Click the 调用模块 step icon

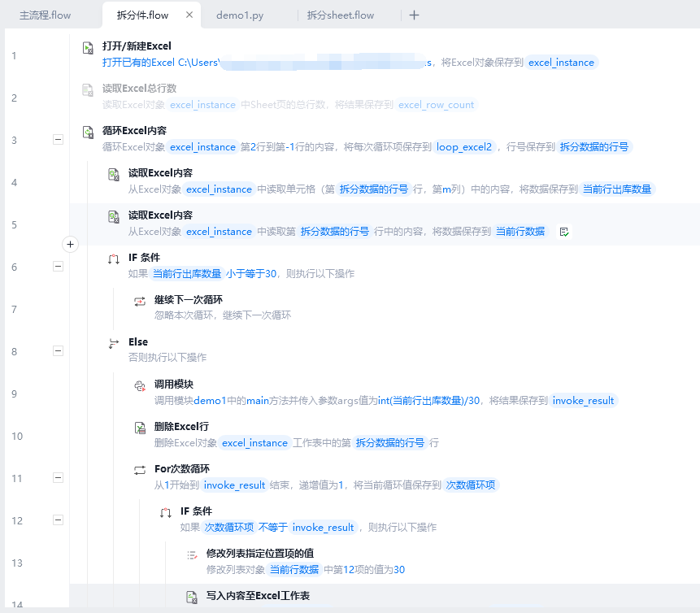[x=140, y=385]
